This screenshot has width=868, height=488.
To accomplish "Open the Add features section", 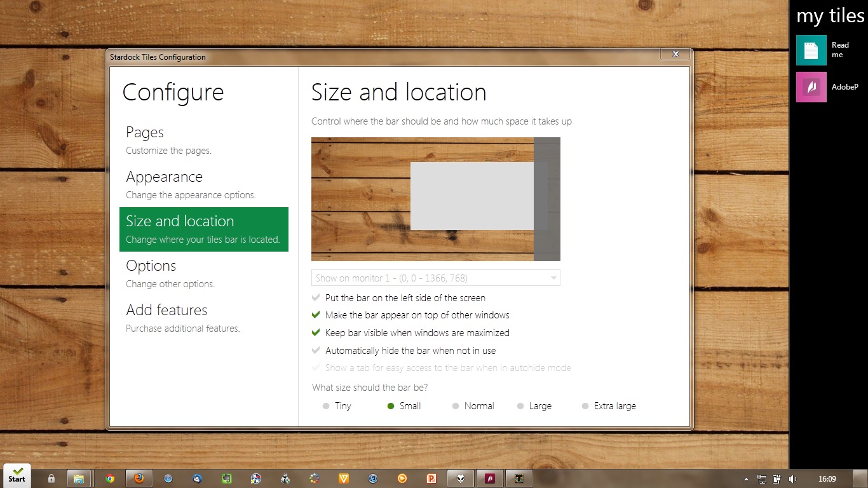I will pyautogui.click(x=204, y=318).
